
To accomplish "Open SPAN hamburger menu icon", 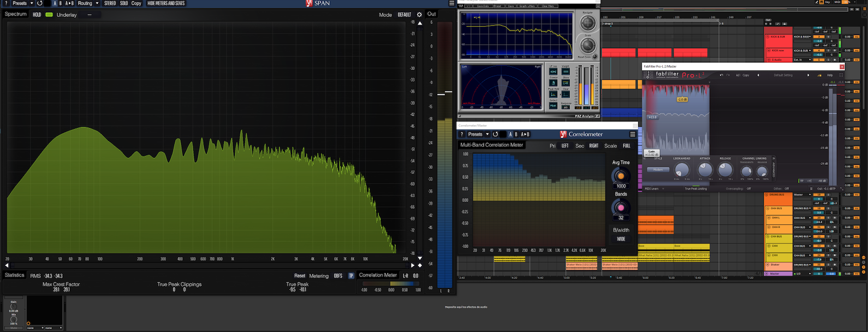I will pyautogui.click(x=451, y=3).
